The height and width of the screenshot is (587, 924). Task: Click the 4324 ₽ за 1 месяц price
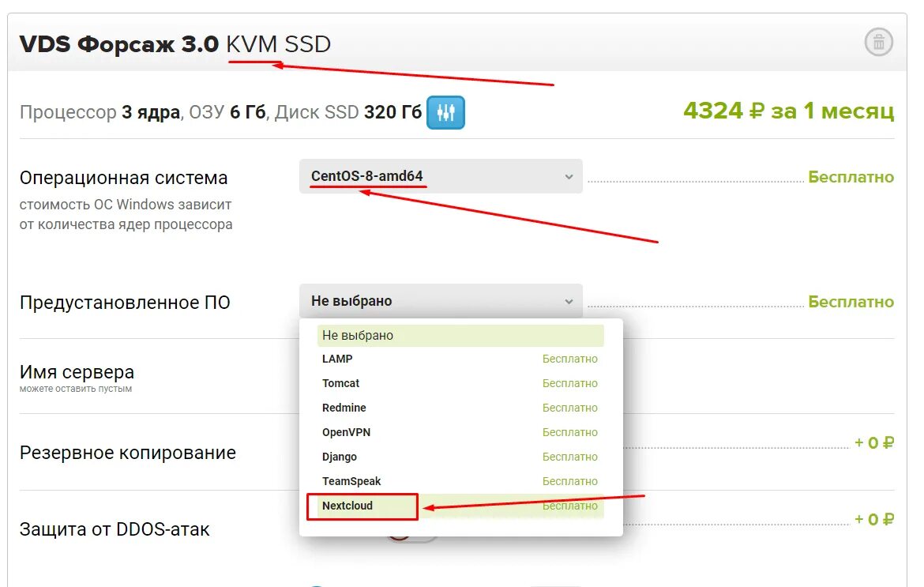[788, 111]
